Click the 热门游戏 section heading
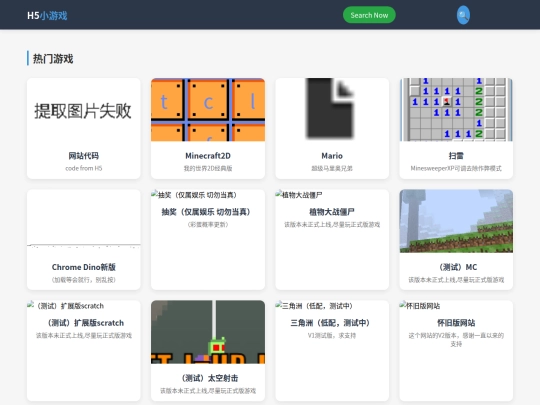540x405 pixels. click(x=53, y=59)
